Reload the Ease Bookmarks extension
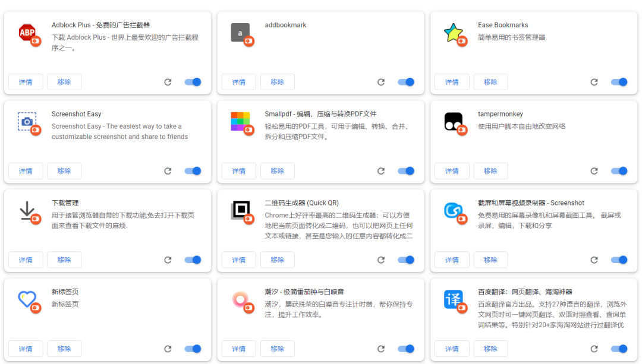Screen dimensions: 642x364 594,82
